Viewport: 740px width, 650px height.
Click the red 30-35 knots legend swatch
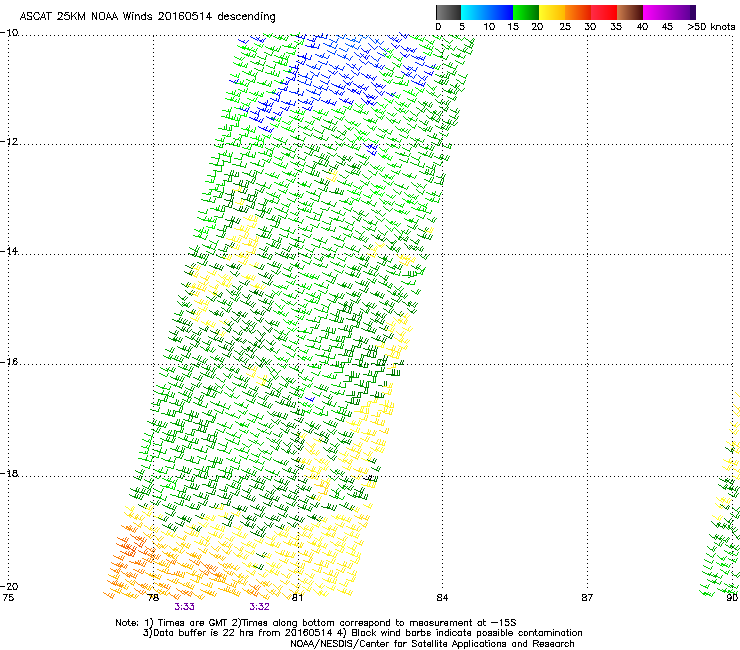604,12
